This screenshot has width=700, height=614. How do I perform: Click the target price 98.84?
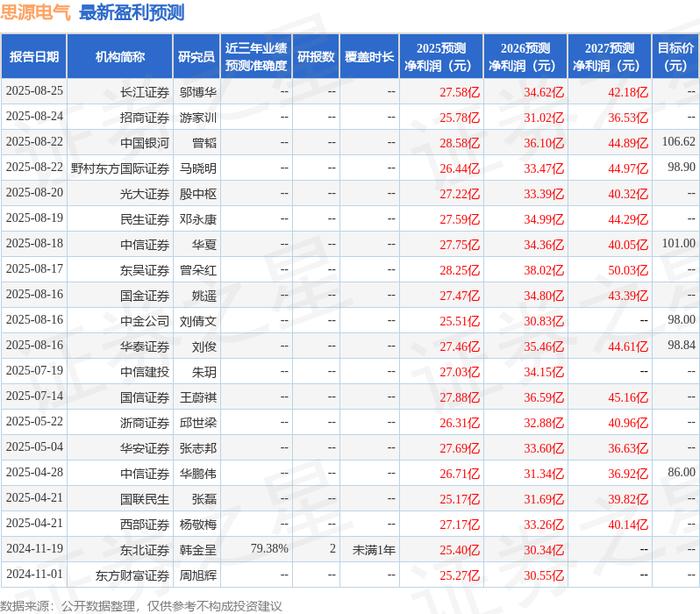pos(681,346)
